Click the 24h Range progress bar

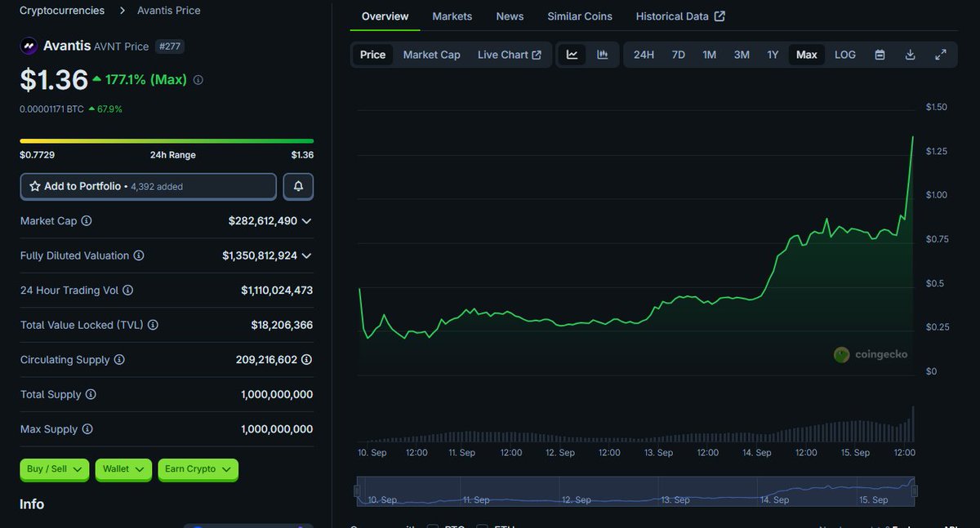coord(167,140)
